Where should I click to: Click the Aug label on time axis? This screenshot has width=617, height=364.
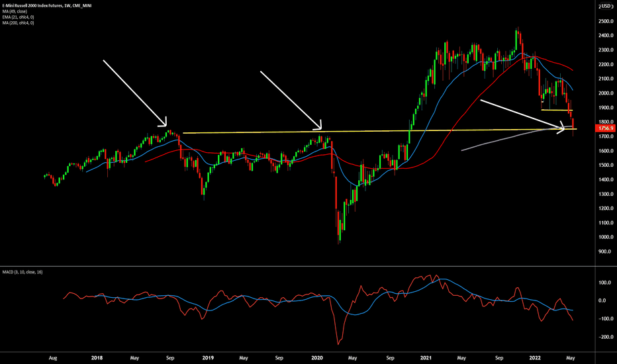point(53,358)
